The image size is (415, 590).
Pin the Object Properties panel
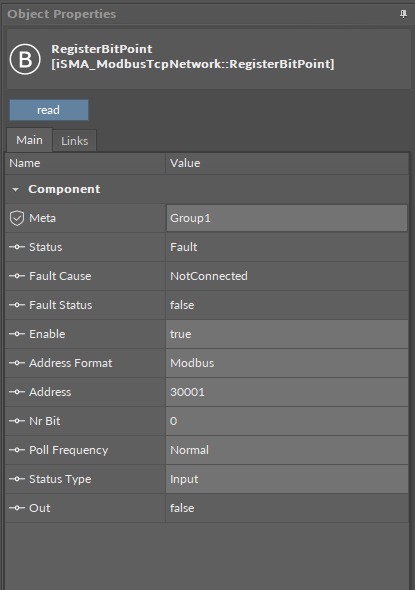click(403, 14)
